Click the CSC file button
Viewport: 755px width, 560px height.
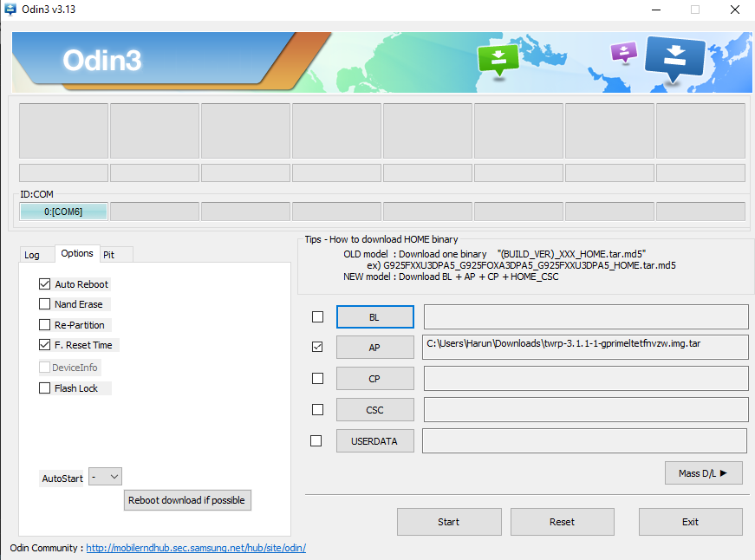point(374,410)
